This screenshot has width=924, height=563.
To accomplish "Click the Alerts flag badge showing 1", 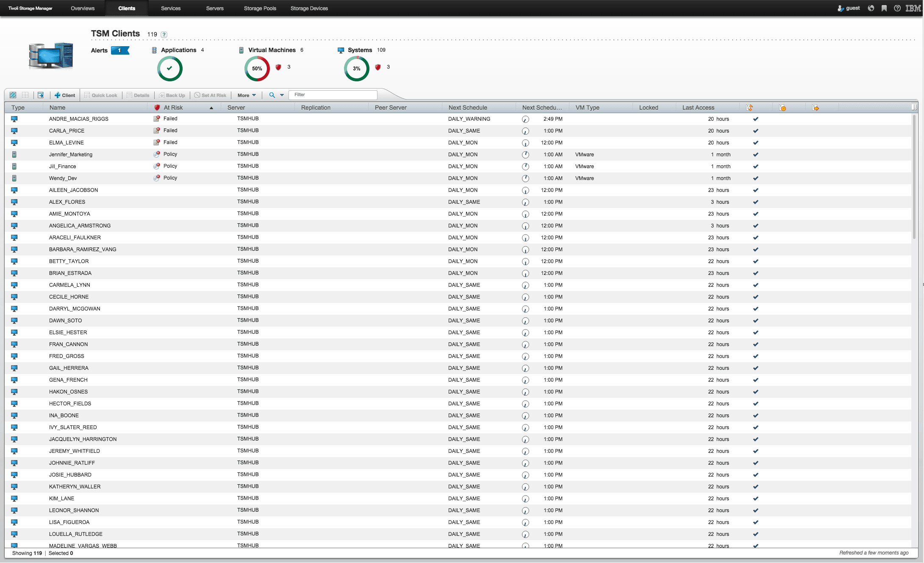I will coord(120,50).
